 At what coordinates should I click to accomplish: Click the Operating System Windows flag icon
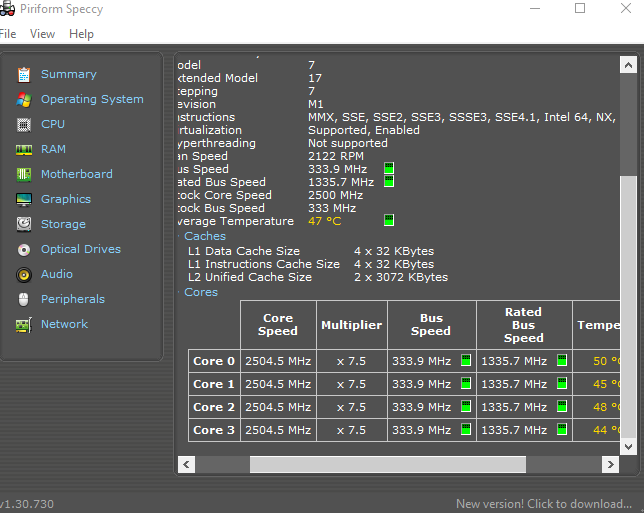[24, 99]
